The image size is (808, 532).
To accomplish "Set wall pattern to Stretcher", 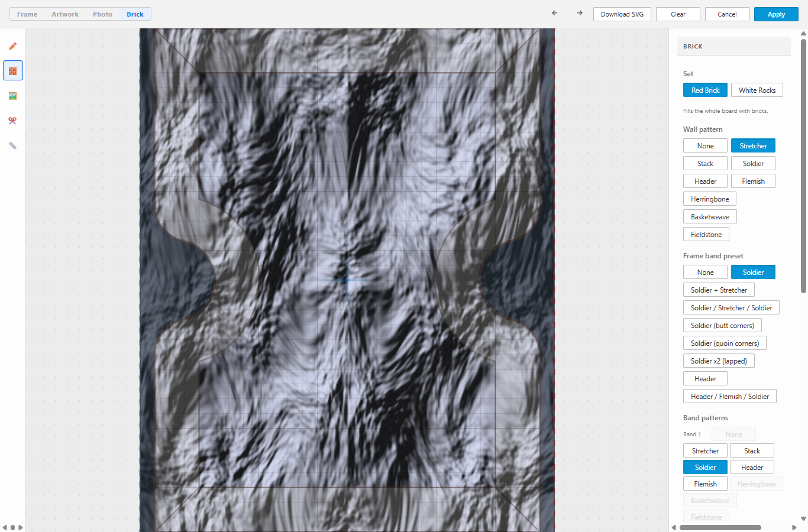I will click(x=753, y=145).
